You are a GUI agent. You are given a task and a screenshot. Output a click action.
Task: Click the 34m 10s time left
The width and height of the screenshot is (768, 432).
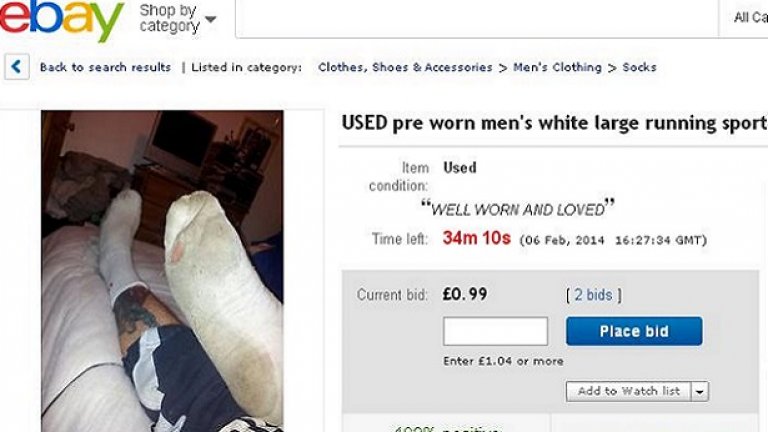tap(477, 239)
